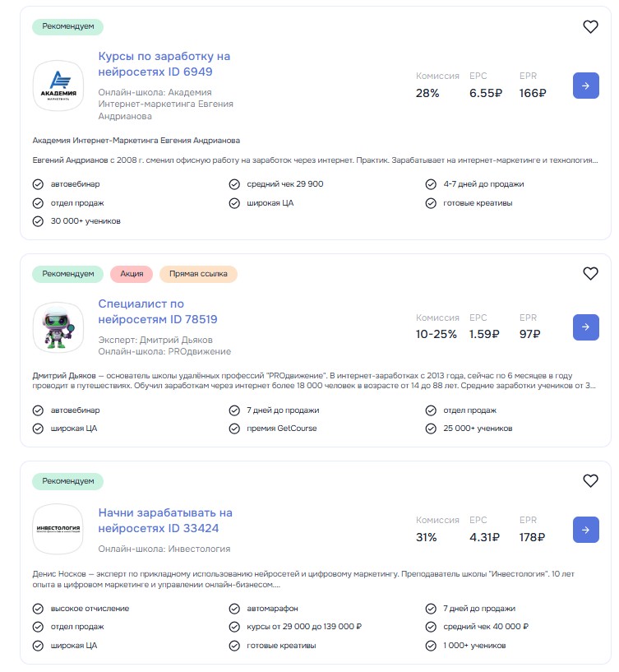The image size is (619, 672).
Task: Click check icon next to 'премия GetCourse'
Action: (x=234, y=429)
